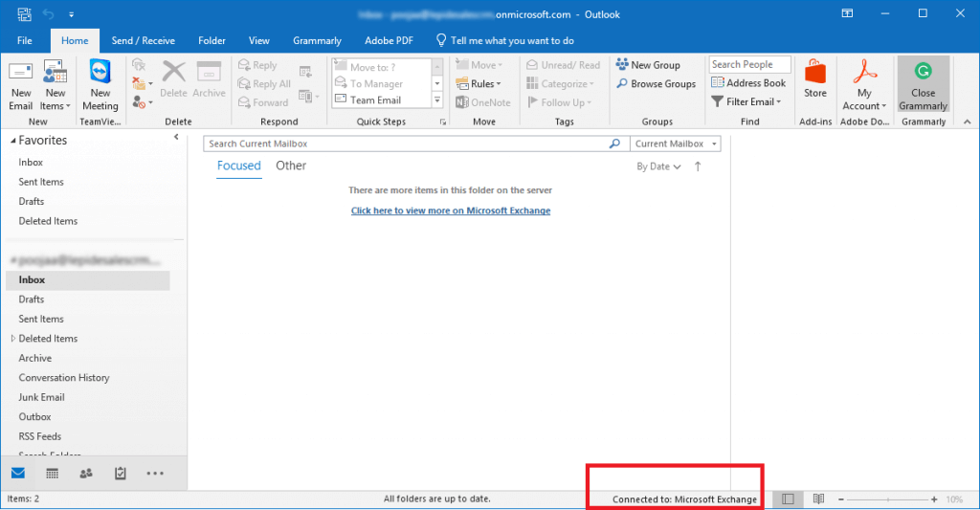The image size is (980, 510).
Task: Open the Junk Email folder
Action: click(41, 397)
